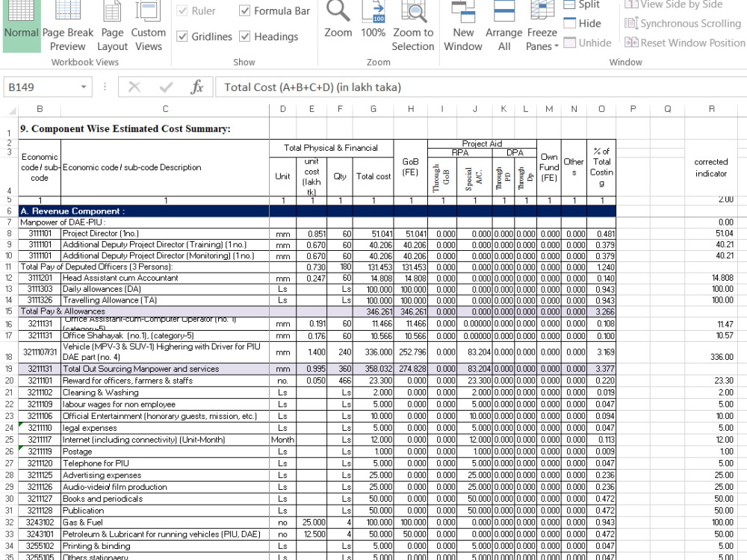Click View Side by Side
The image size is (747, 560).
[674, 4]
